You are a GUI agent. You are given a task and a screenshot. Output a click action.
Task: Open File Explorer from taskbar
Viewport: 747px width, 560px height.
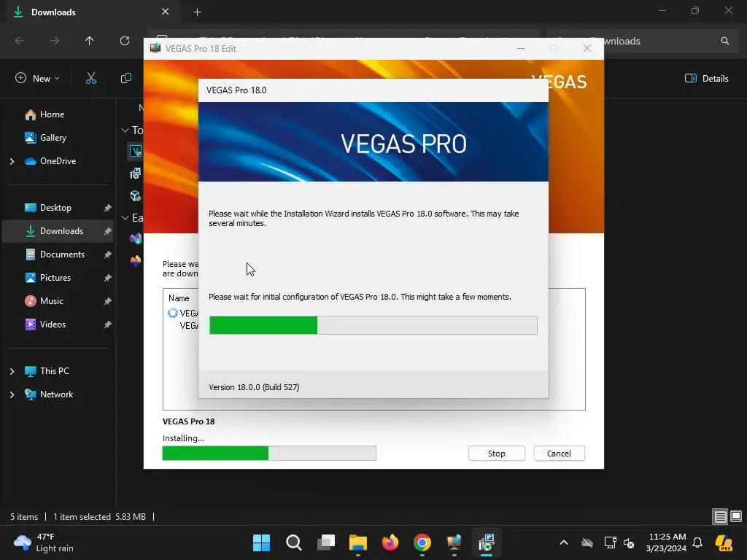click(x=357, y=542)
